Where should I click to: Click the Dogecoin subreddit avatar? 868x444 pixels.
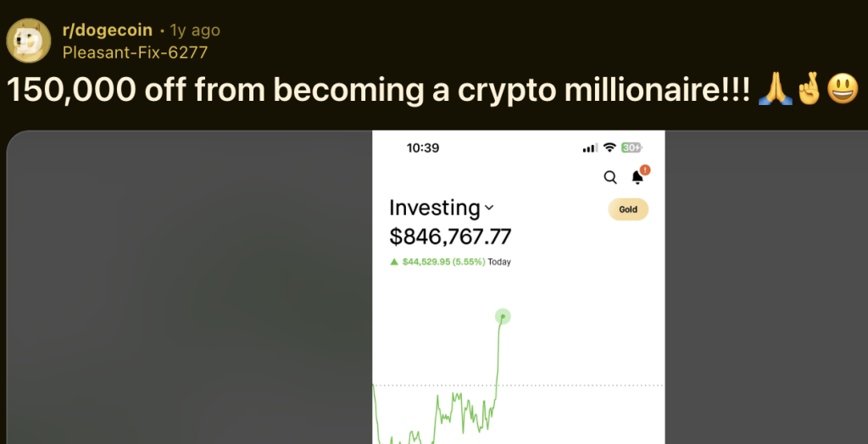pos(29,40)
